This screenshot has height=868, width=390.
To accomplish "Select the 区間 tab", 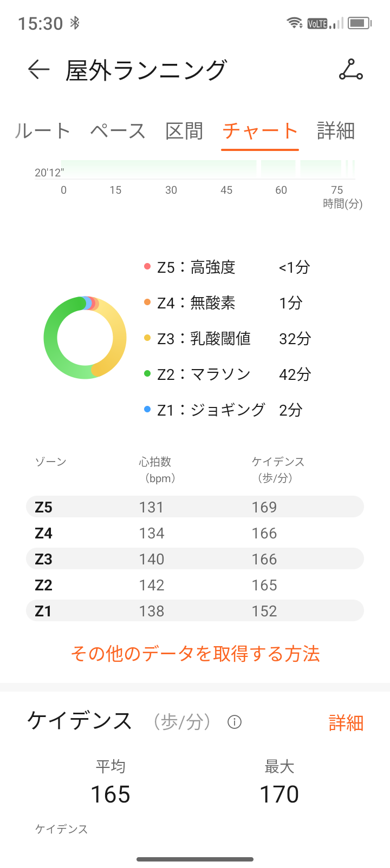I will [184, 131].
